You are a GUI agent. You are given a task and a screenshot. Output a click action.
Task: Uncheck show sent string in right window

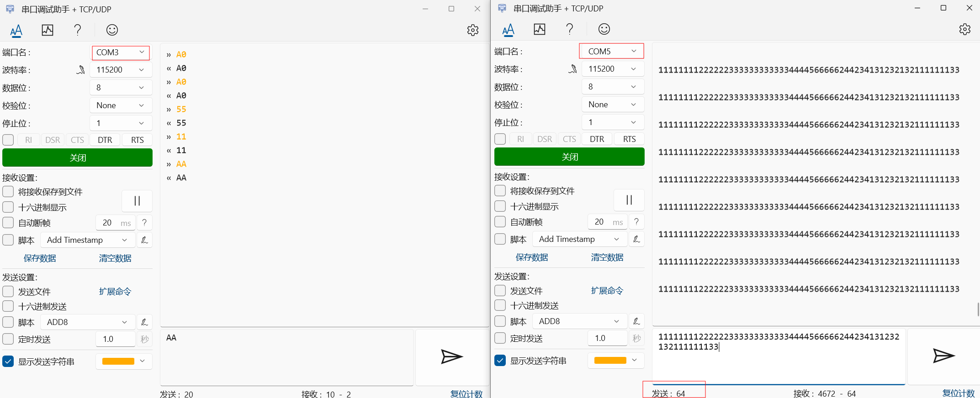(500, 361)
